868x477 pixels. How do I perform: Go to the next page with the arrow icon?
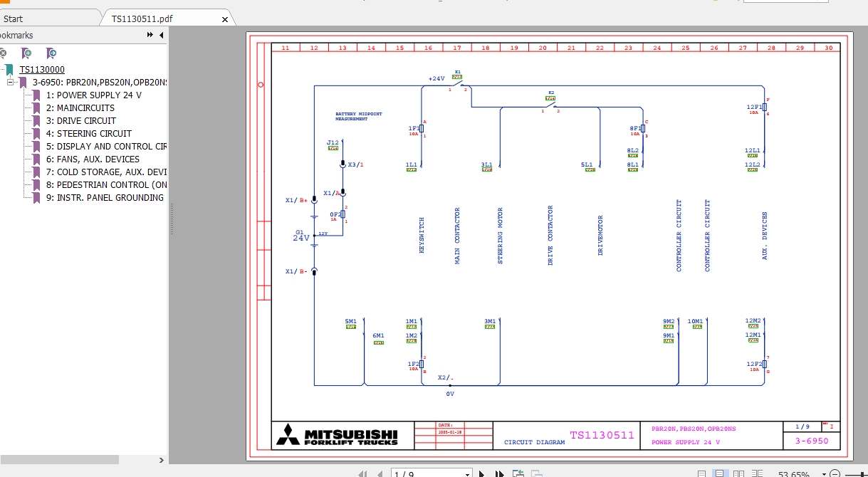point(481,472)
